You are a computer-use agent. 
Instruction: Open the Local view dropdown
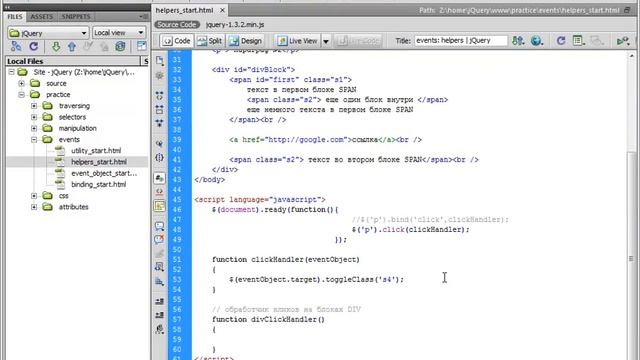(x=119, y=33)
